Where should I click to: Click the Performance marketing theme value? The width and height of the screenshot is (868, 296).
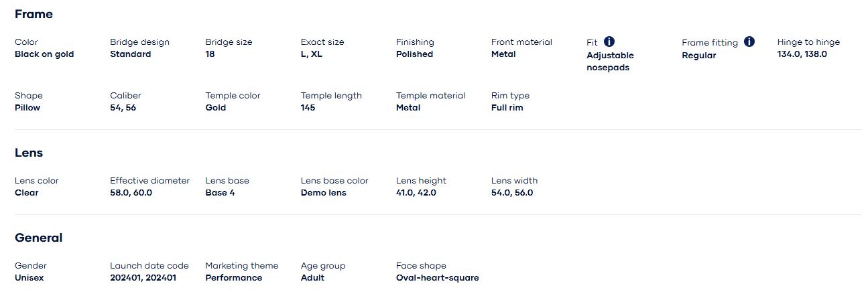coord(233,278)
